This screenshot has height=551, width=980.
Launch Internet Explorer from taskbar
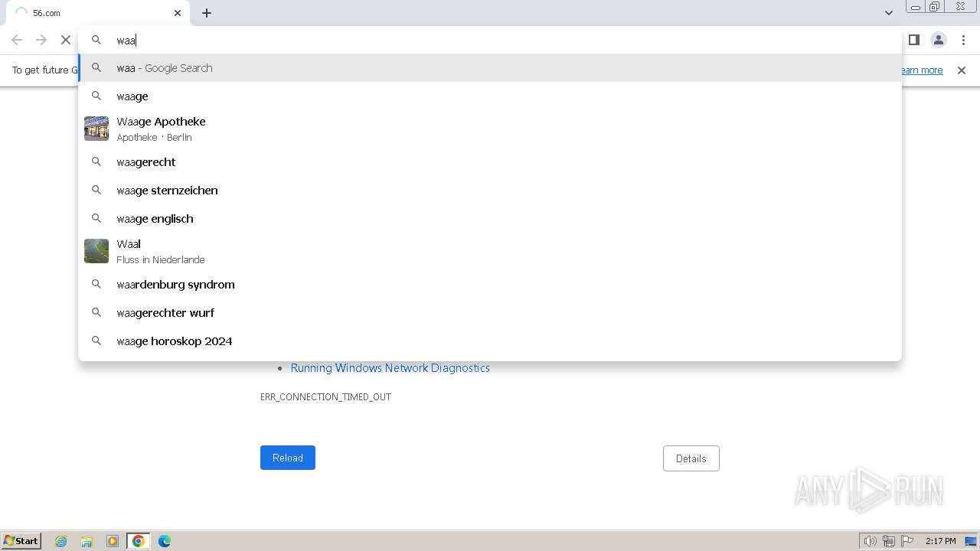pos(61,541)
